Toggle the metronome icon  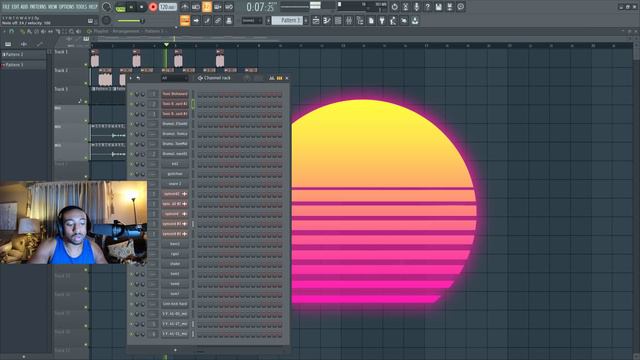[184, 7]
